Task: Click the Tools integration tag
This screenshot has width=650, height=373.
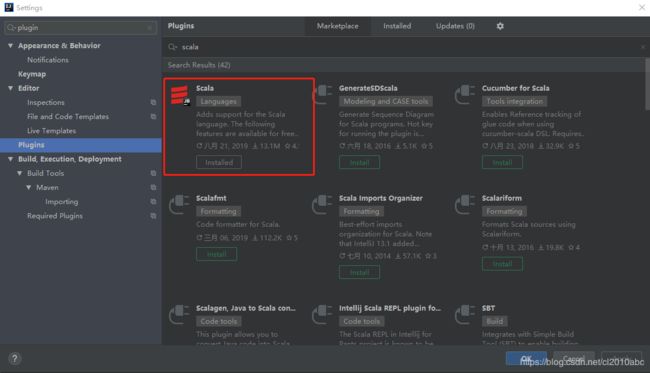Action: click(x=514, y=101)
